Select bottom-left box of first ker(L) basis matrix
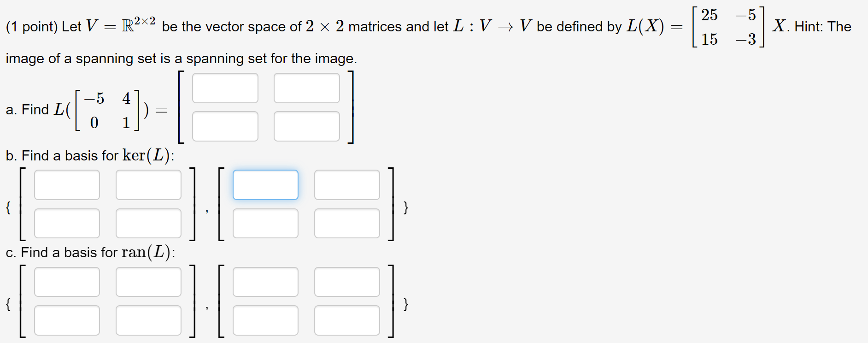Viewport: 868px width, 343px height. point(67,223)
